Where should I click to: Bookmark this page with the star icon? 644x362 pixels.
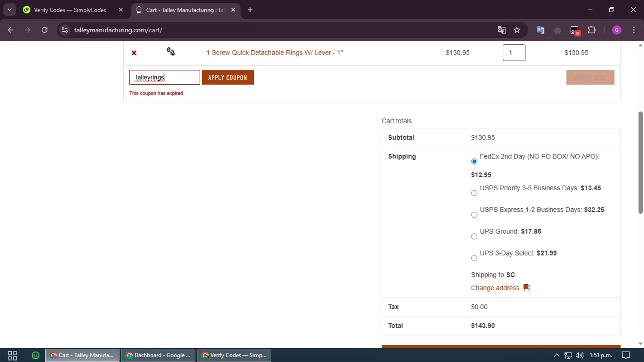pos(517,30)
